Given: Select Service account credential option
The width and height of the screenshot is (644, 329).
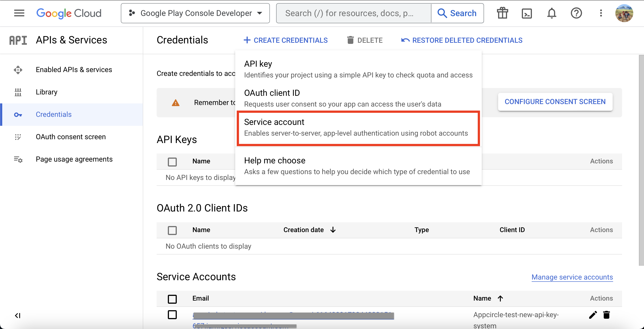Looking at the screenshot, I should coord(358,127).
